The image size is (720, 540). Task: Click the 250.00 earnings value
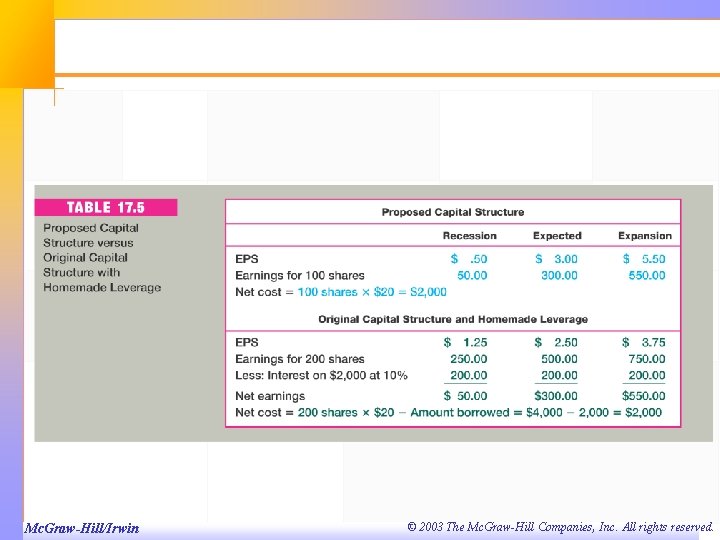(468, 359)
